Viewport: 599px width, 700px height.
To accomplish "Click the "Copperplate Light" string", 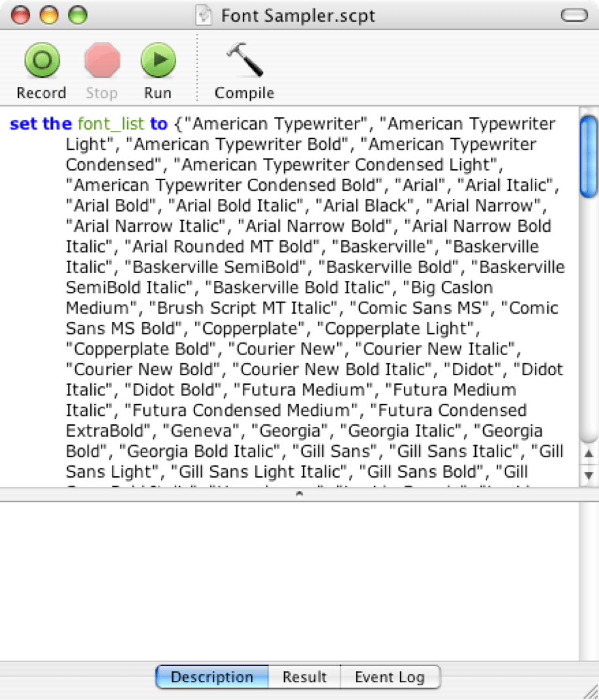I will coord(395,329).
